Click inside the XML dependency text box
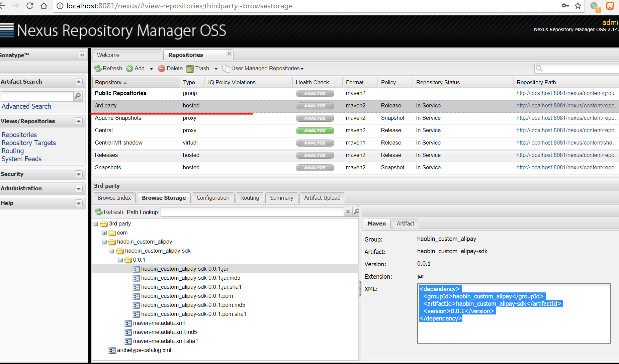 [x=514, y=313]
